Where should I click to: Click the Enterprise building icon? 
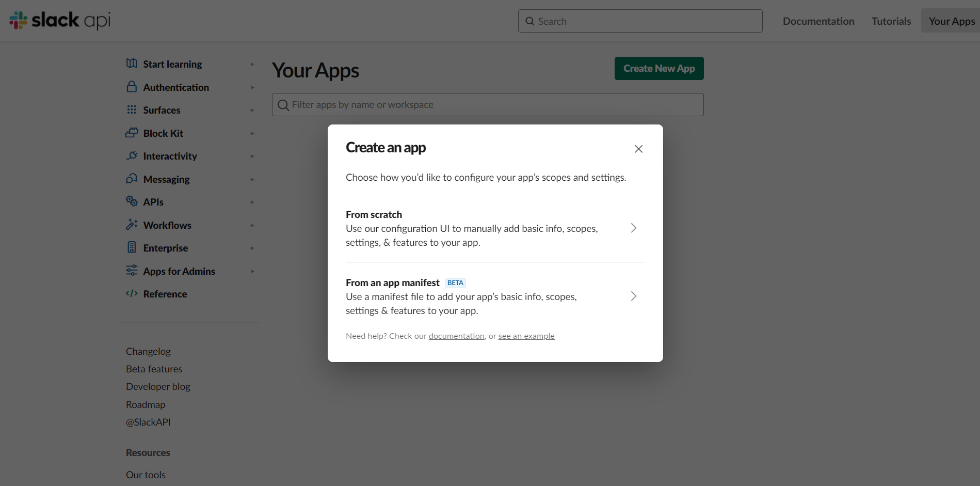(132, 247)
